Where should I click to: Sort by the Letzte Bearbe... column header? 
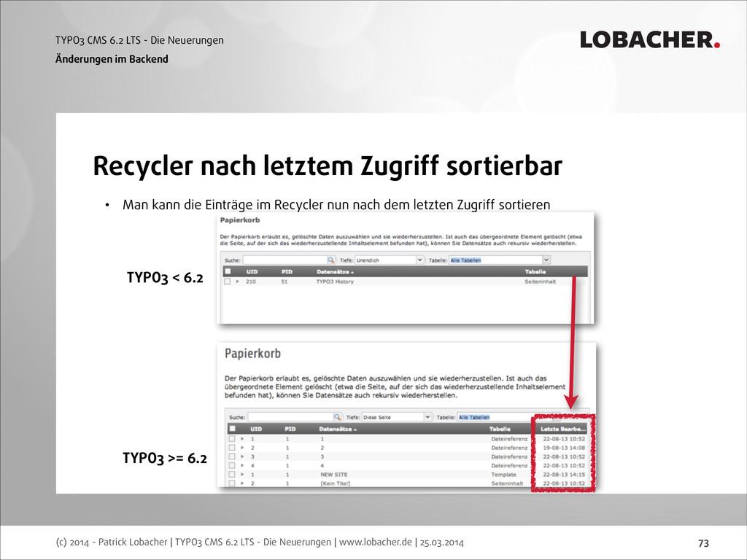[562, 429]
